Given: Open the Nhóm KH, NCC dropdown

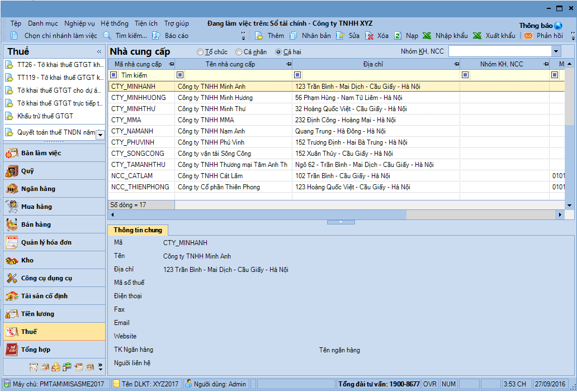Looking at the screenshot, I should pos(556,51).
